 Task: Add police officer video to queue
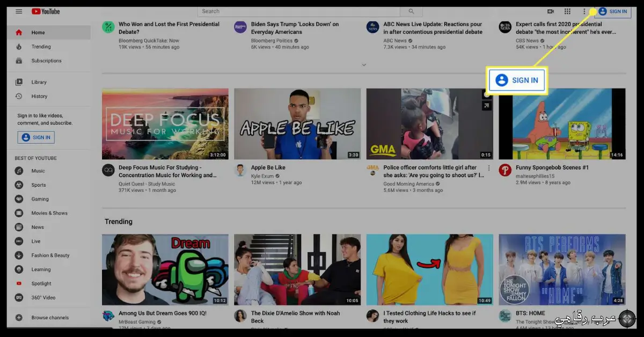[x=487, y=106]
